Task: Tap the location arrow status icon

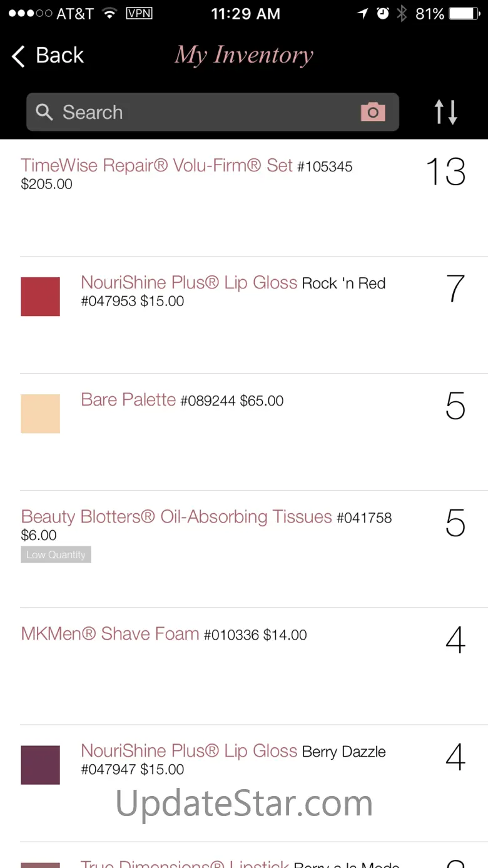Action: 363,14
